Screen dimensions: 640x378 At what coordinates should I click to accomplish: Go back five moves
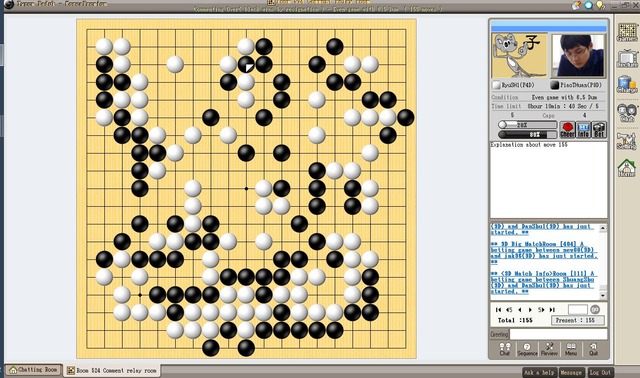pos(509,310)
